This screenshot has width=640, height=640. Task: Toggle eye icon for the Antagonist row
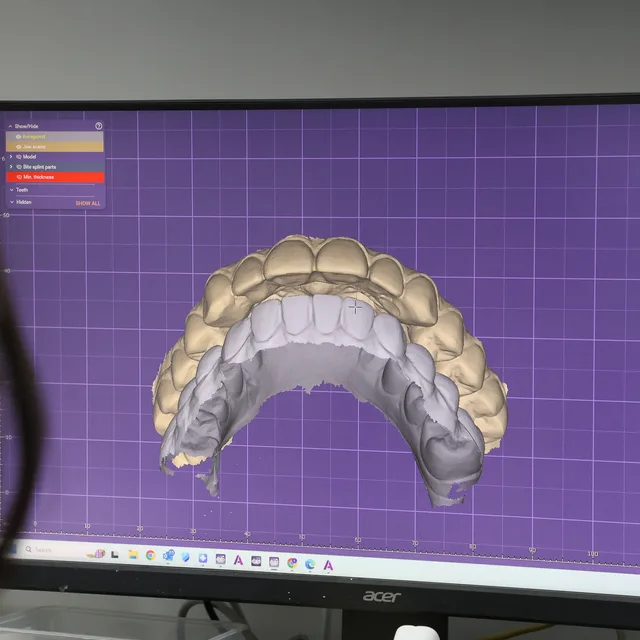click(x=18, y=137)
